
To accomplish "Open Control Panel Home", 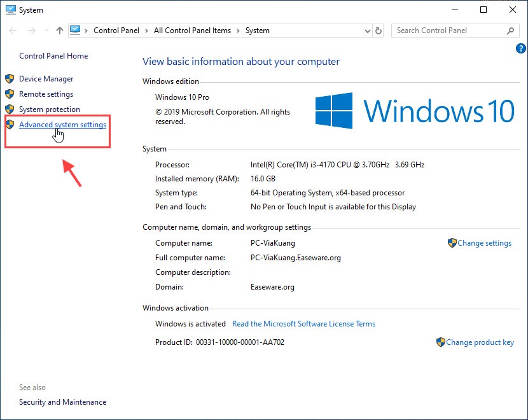I will 53,56.
